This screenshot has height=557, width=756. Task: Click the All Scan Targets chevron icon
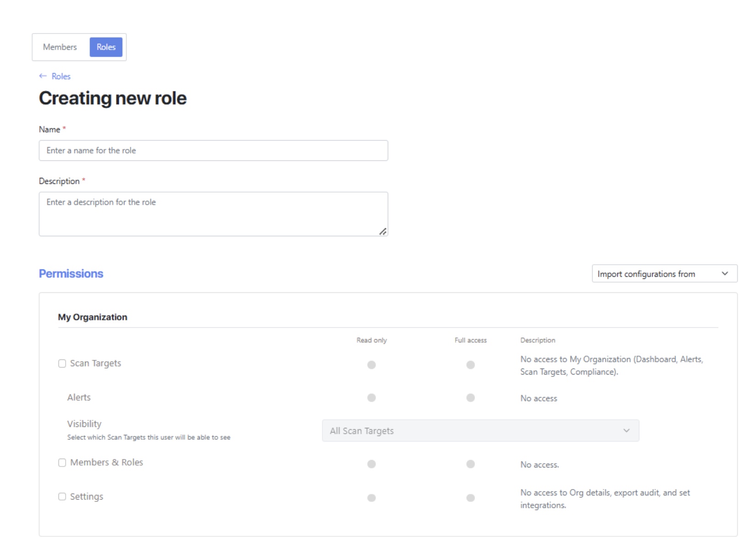click(x=626, y=431)
